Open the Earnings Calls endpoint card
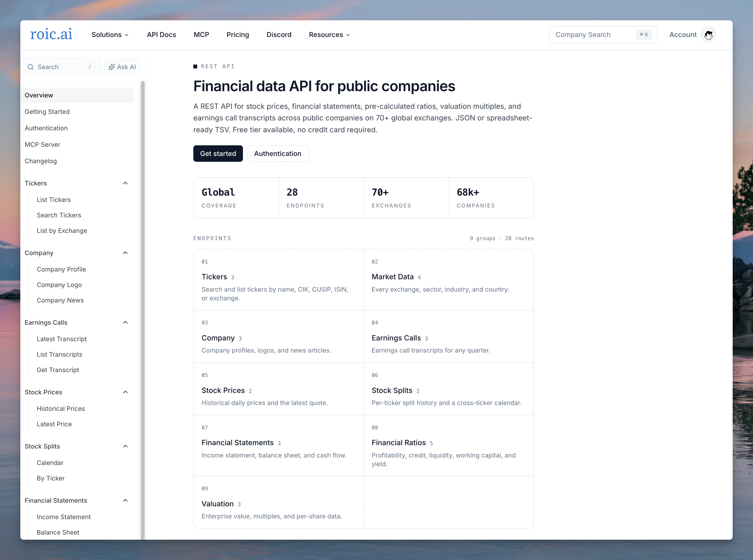Viewport: 753px width, 560px height. tap(449, 337)
